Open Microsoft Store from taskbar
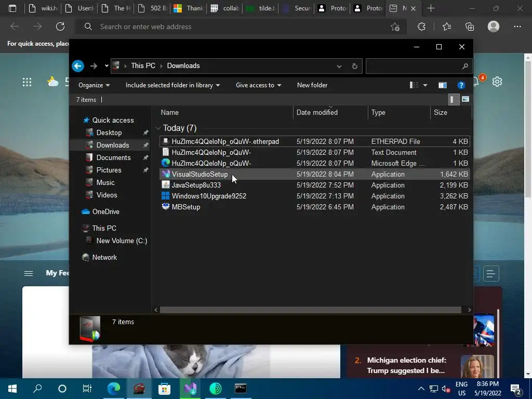The width and height of the screenshot is (532, 399). tap(164, 389)
